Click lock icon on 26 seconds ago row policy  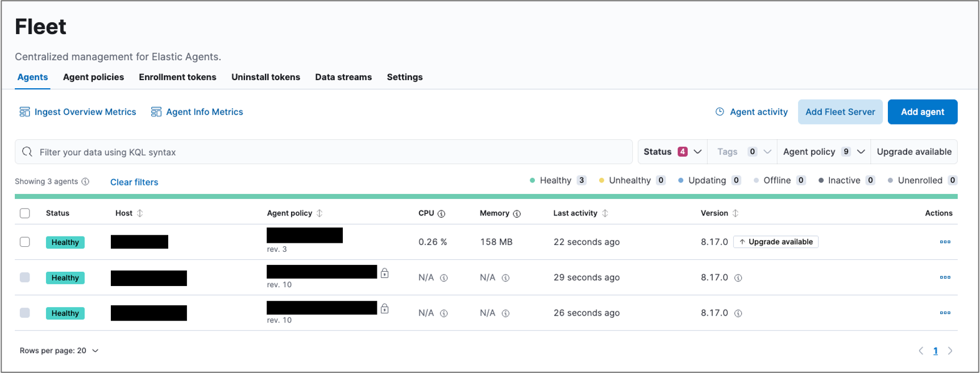[x=385, y=308]
